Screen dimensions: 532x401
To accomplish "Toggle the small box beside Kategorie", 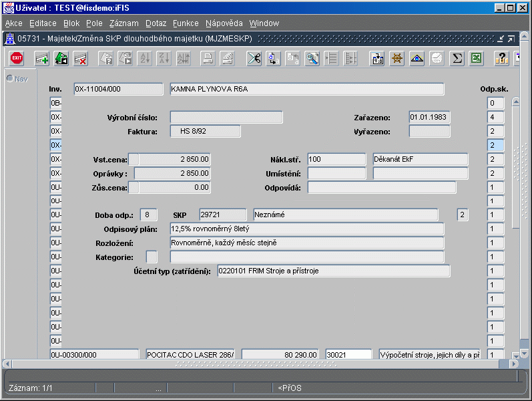I will 152,257.
